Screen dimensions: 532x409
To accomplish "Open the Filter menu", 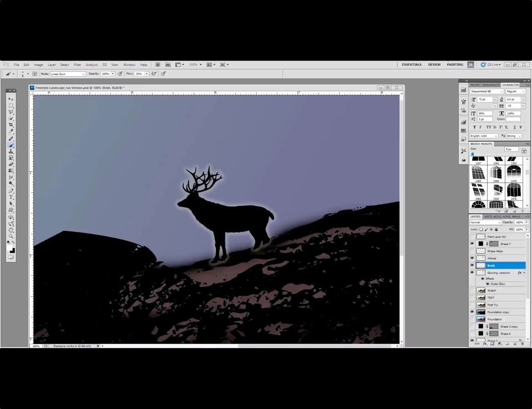I will tap(77, 65).
